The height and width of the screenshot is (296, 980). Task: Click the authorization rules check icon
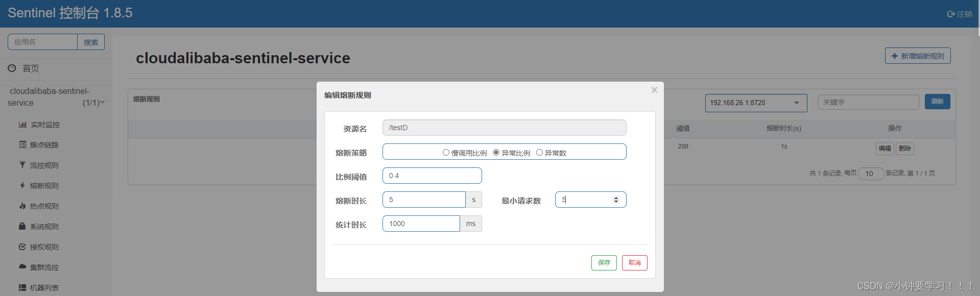(x=22, y=246)
